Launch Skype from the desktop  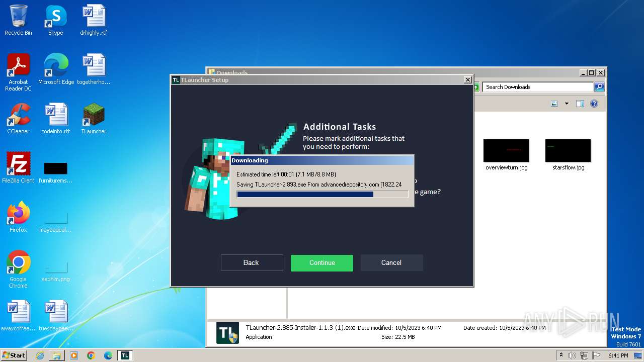tap(56, 20)
